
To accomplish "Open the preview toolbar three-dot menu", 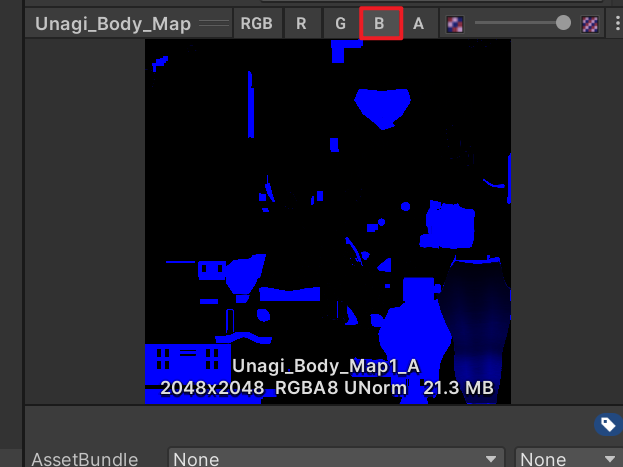I will pyautogui.click(x=617, y=23).
